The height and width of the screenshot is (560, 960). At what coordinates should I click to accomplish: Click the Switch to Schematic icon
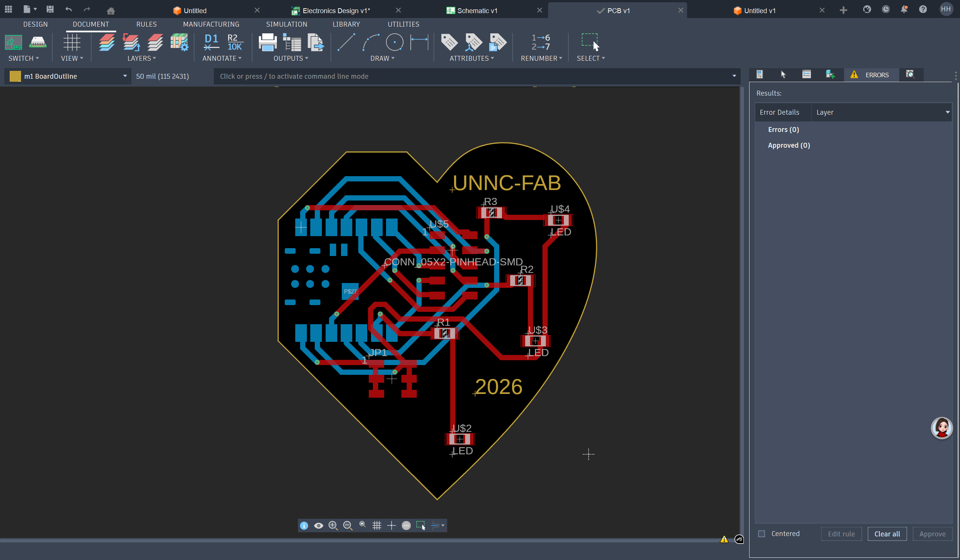pos(14,42)
